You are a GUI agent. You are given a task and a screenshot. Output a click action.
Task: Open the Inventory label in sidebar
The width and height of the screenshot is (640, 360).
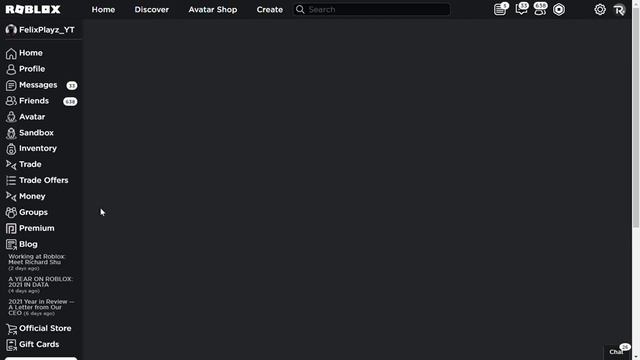[38, 149]
